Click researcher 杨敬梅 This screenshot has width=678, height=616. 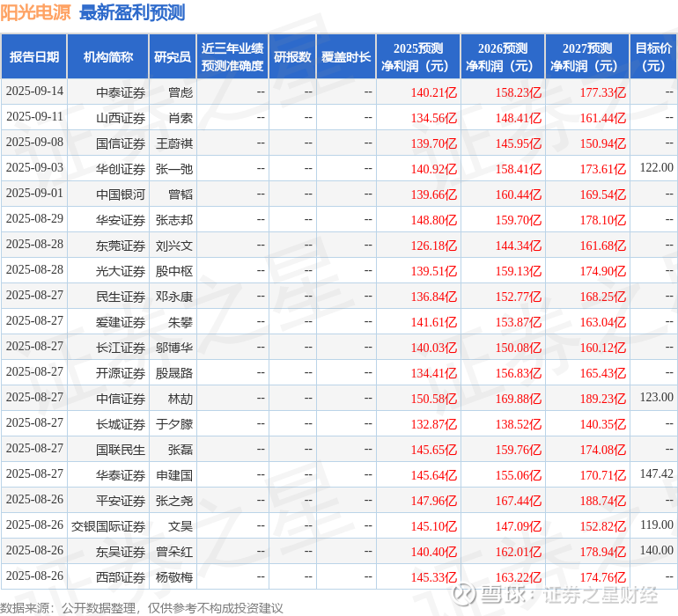(174, 577)
